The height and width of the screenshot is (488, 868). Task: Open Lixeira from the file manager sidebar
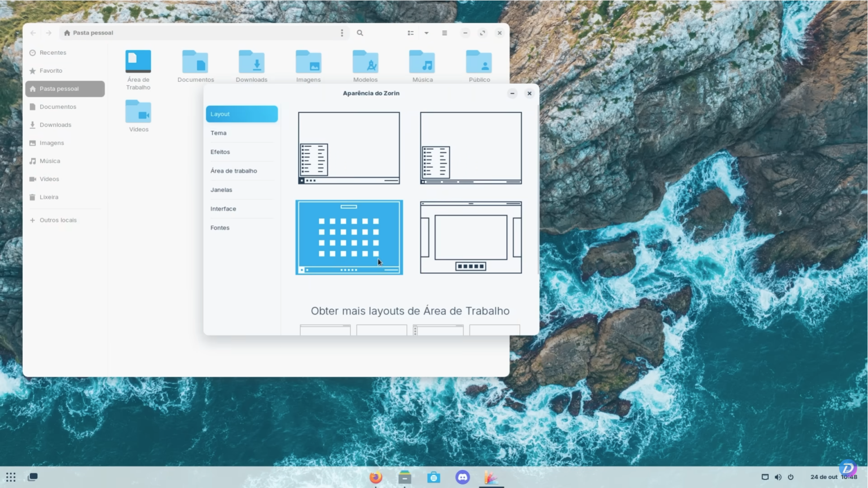tap(49, 197)
